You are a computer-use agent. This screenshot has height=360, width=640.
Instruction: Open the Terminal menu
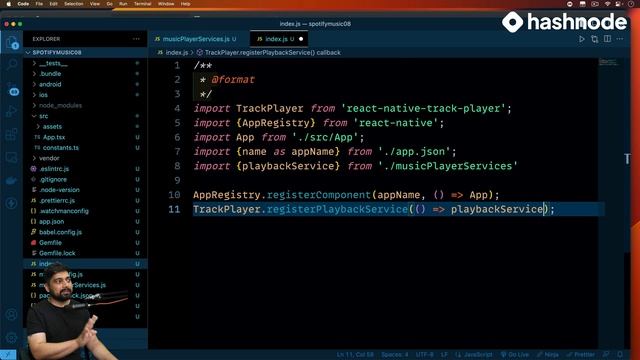pos(143,4)
